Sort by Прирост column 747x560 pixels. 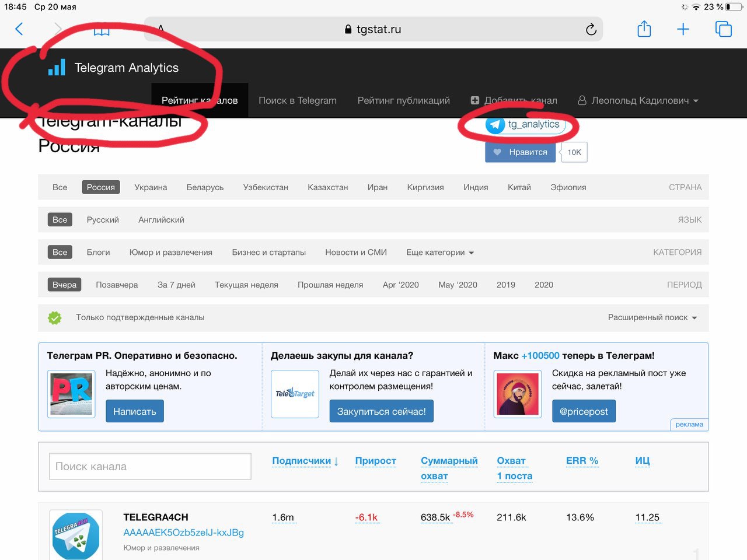[376, 461]
